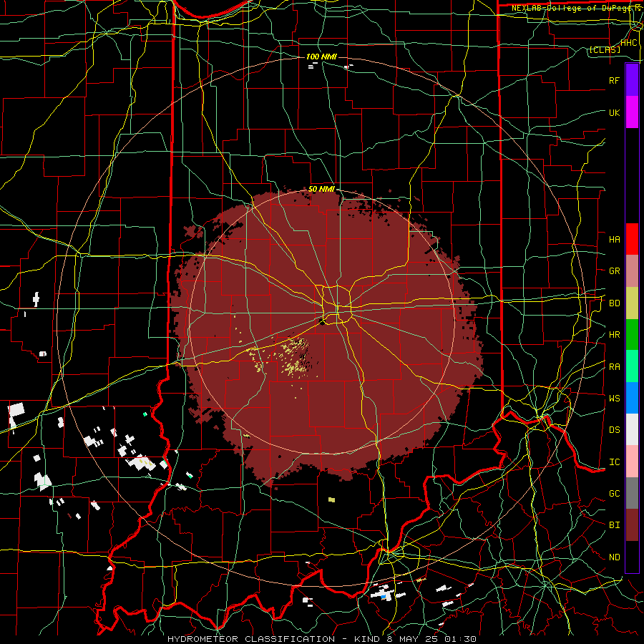Click the "DS" legend label
Image resolution: width=644 pixels, height=644 pixels.
pyautogui.click(x=614, y=430)
